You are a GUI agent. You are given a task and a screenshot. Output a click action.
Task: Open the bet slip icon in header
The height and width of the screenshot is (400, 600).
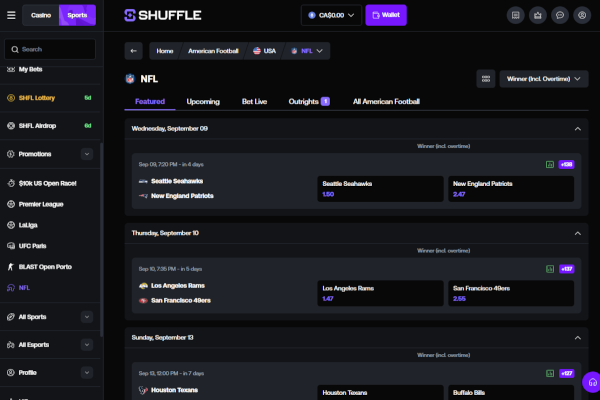click(x=515, y=15)
